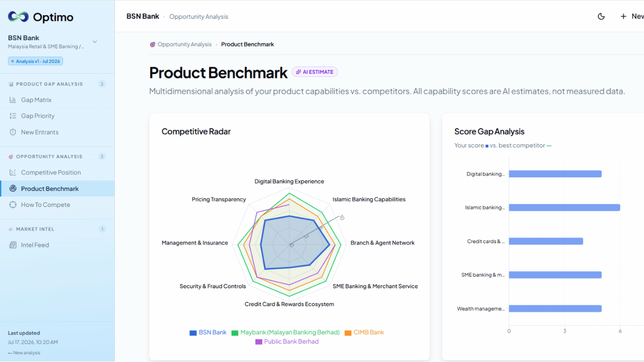This screenshot has height=362, width=644.
Task: Click the Competitive Position scatter icon
Action: (x=13, y=172)
